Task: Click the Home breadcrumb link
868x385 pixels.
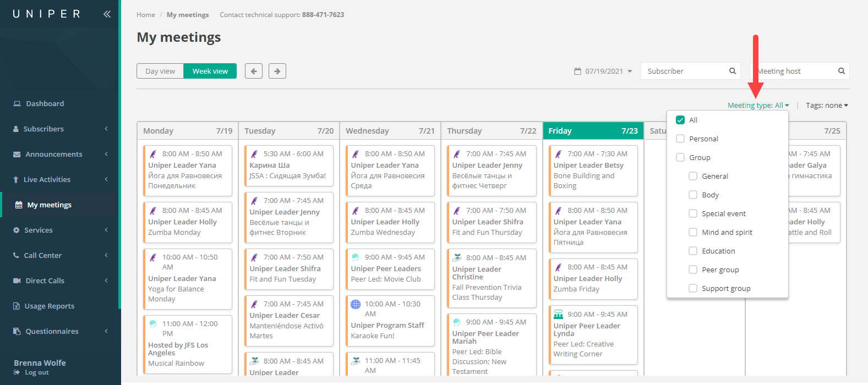Action: pos(146,15)
